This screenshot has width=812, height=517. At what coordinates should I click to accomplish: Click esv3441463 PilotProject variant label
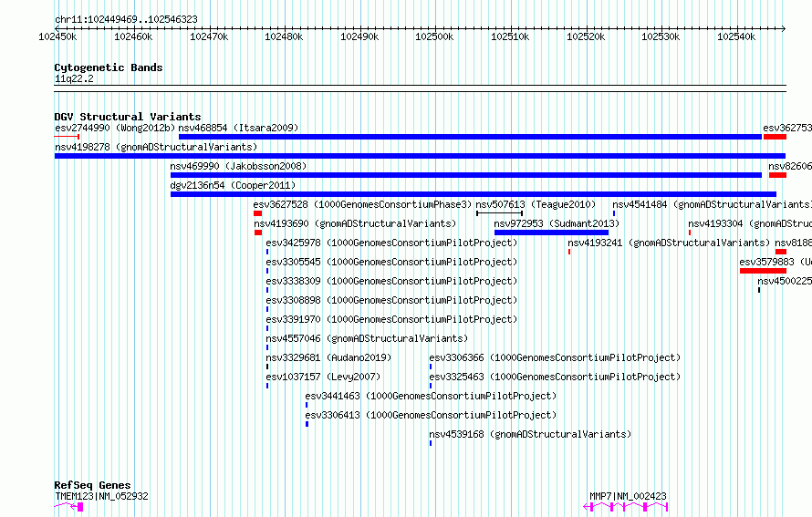pyautogui.click(x=431, y=396)
